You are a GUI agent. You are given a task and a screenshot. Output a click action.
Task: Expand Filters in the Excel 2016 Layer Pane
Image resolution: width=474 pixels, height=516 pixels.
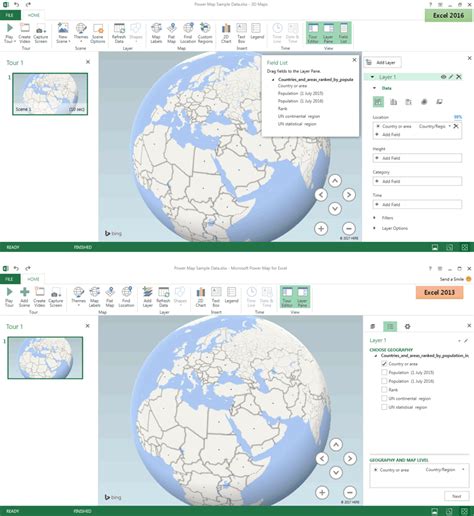click(x=374, y=218)
